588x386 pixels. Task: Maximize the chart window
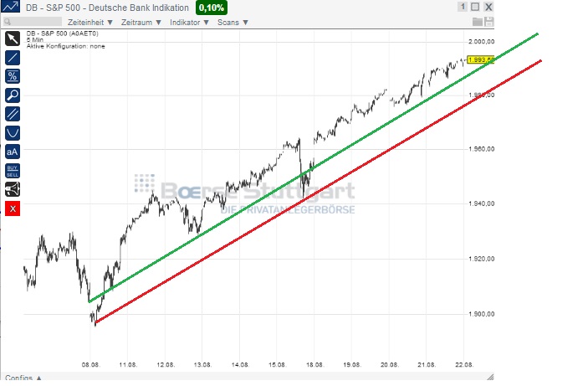[x=475, y=7]
